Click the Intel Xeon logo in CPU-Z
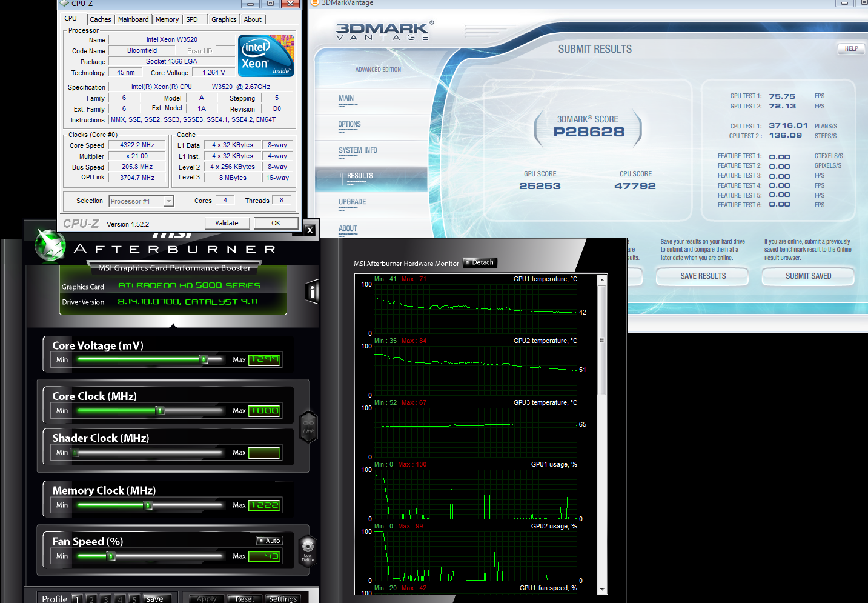 pyautogui.click(x=267, y=56)
